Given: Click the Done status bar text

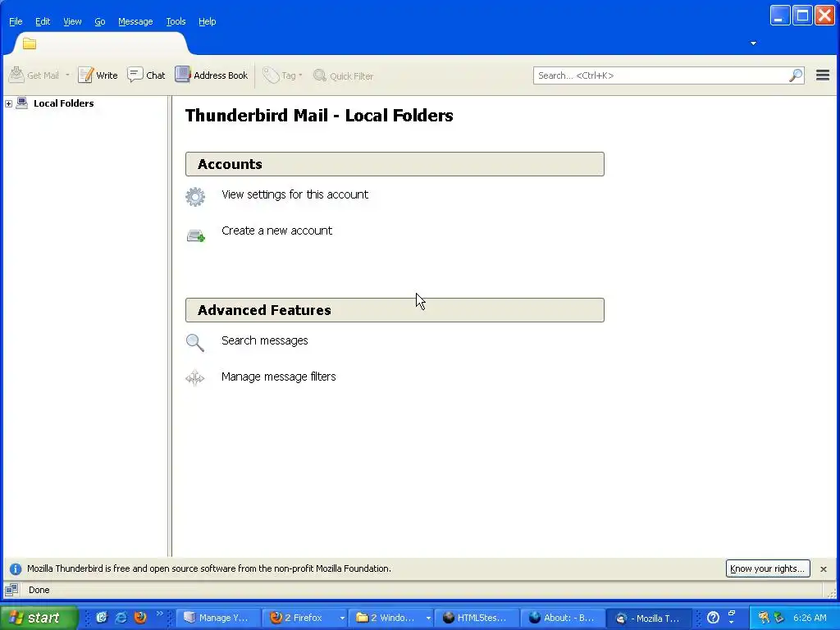Looking at the screenshot, I should pos(39,590).
